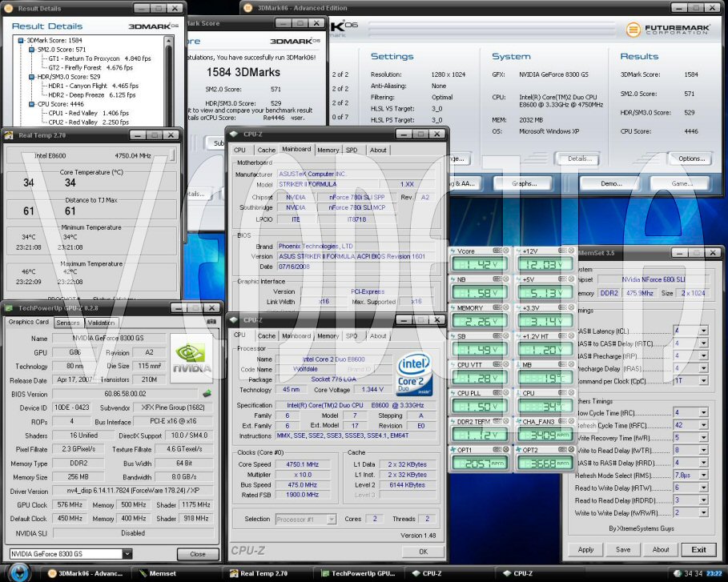Open the CAS# Latency (tCL) dropdown in MemSet
Image resolution: width=728 pixels, height=582 pixels.
[x=704, y=331]
